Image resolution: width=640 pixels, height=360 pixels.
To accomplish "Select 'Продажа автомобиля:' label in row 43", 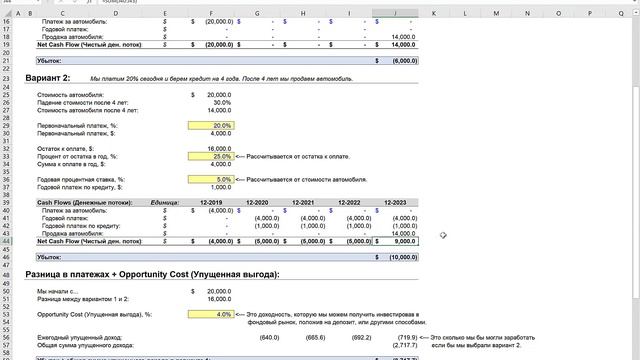I will tap(72, 233).
